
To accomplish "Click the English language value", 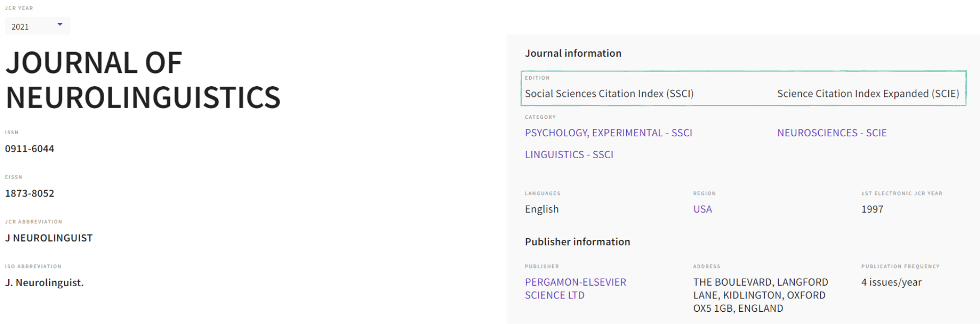I will (542, 209).
